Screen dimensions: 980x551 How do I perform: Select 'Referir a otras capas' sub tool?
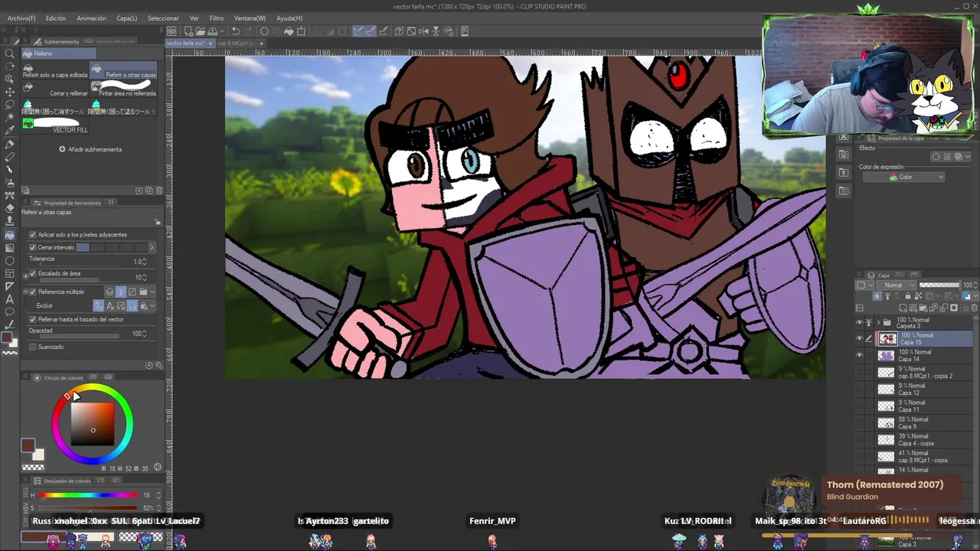pos(124,70)
